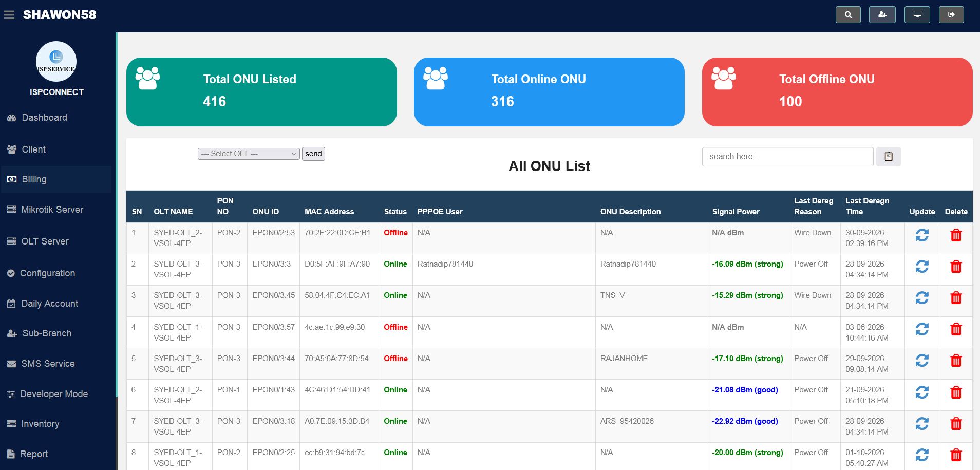Update the RAJANHOME ONU row
The image size is (980, 470).
[922, 361]
